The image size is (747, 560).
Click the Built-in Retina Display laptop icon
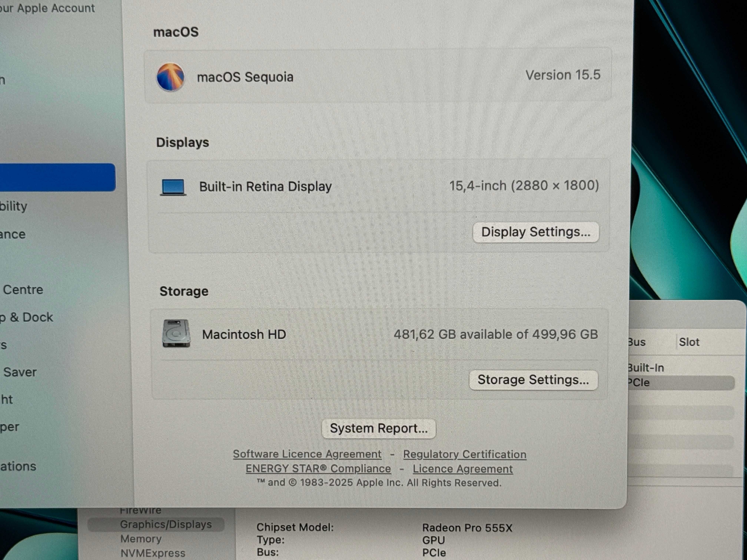[x=173, y=187]
